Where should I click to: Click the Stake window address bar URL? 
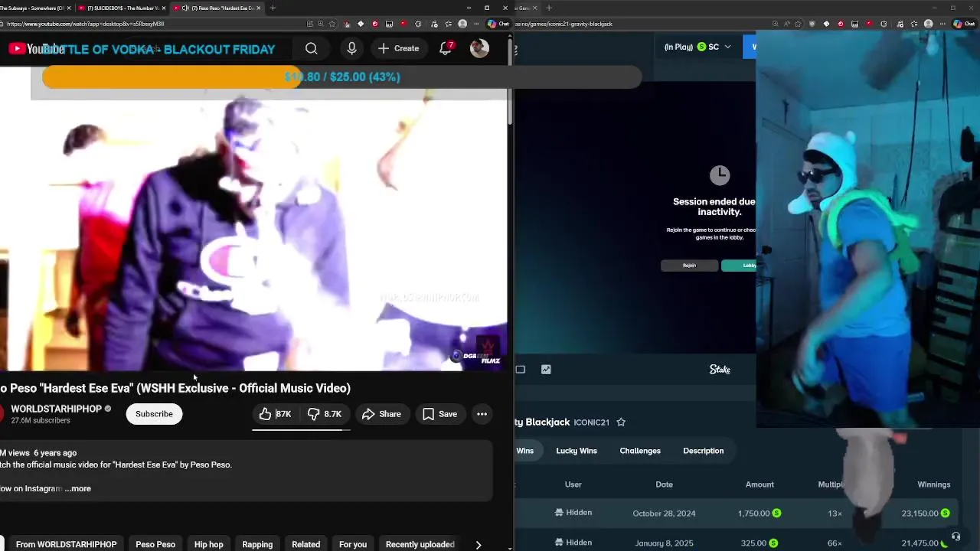tap(564, 24)
